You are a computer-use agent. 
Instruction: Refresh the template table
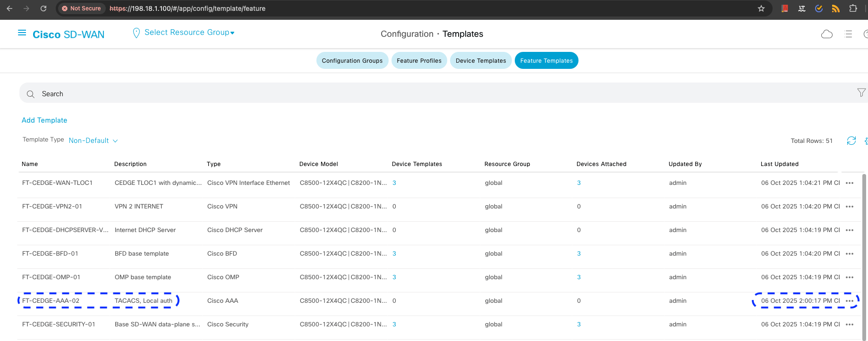point(851,141)
